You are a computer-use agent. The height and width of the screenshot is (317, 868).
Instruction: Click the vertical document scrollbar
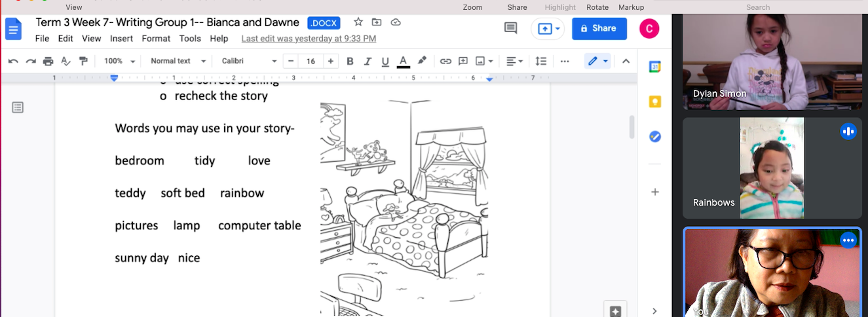tap(632, 127)
